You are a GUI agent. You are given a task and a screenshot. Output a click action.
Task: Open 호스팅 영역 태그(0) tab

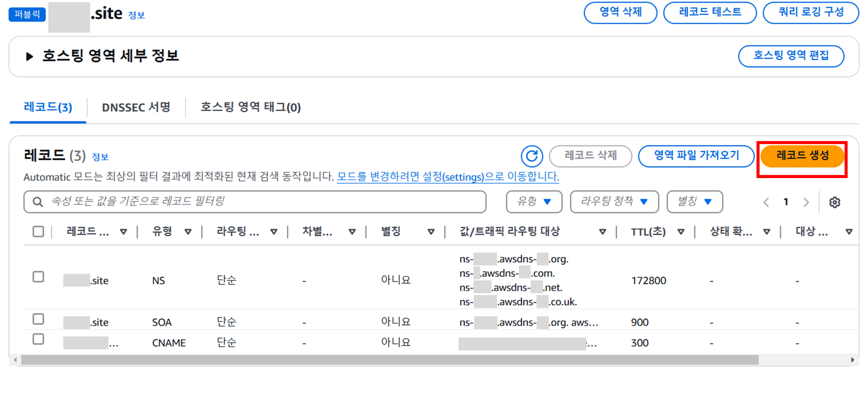pos(250,108)
